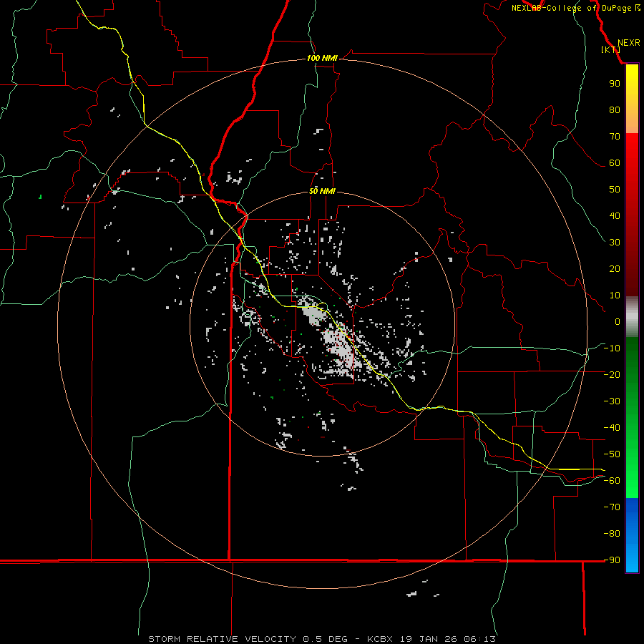
Task: Click the [KT] units label
Action: [x=611, y=49]
